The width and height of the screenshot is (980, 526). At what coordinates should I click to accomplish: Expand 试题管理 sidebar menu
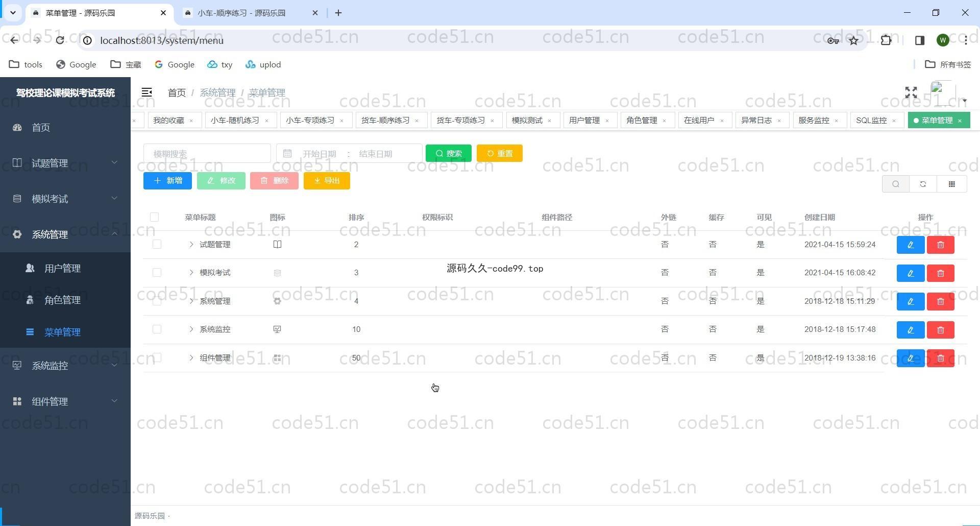(65, 163)
